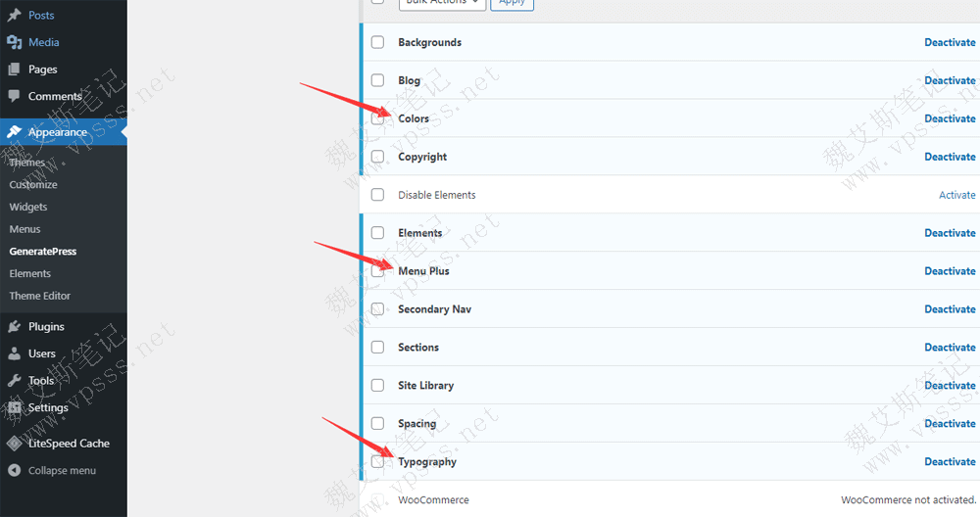Open Users in the admin menu
The image size is (980, 517).
click(x=42, y=353)
